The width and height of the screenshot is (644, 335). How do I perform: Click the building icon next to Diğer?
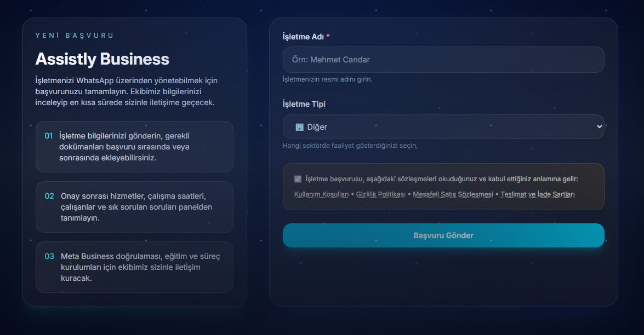click(x=299, y=127)
